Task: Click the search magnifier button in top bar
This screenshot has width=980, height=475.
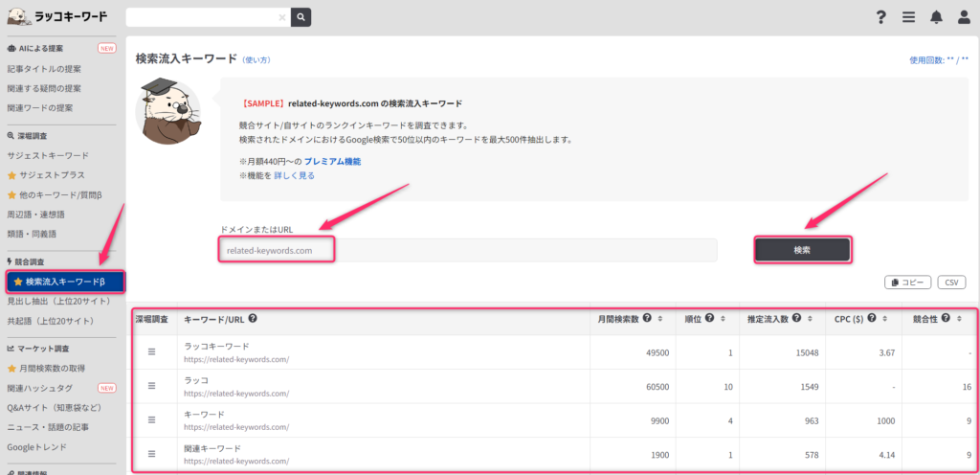Action: point(301,17)
